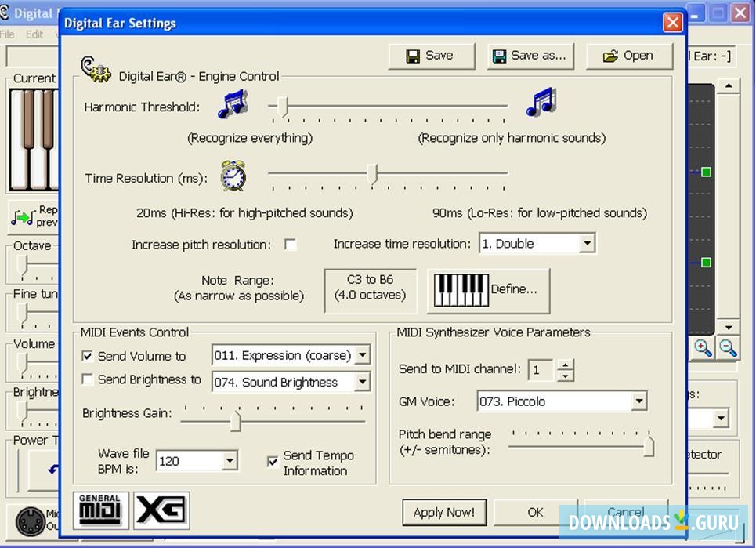Open the Edit menu
Viewport: 756px width, 548px height.
pyautogui.click(x=34, y=34)
